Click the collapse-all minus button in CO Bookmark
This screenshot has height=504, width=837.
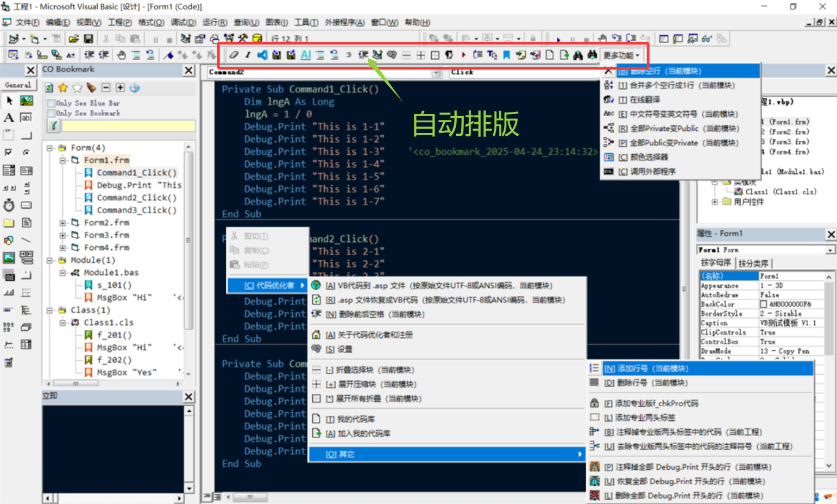(x=106, y=87)
